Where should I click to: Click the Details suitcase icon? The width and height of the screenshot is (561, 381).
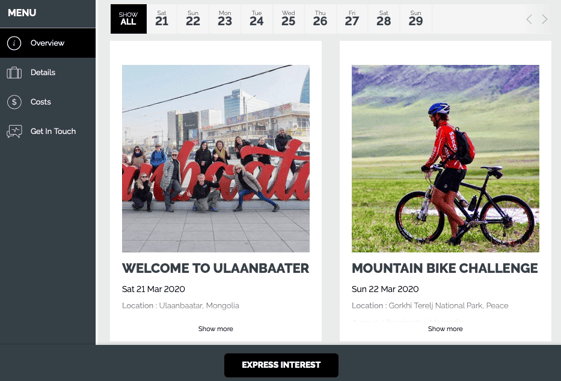(x=14, y=73)
